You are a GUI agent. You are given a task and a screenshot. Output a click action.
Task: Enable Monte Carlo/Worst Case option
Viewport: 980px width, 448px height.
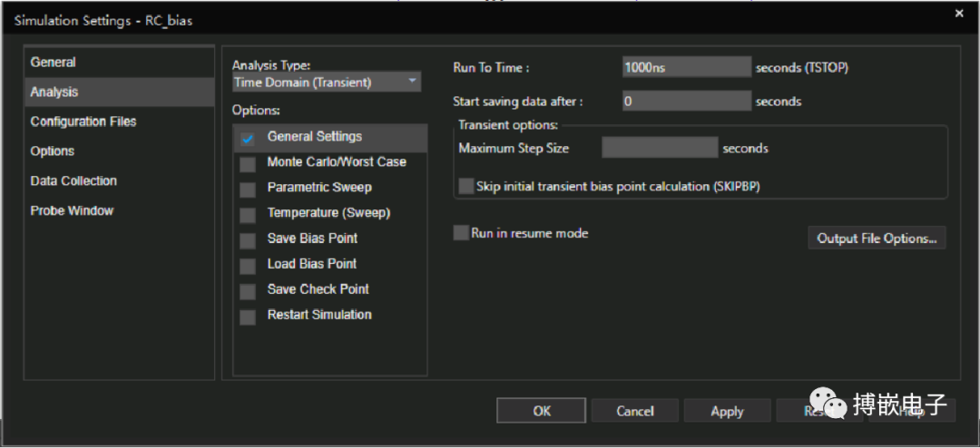(248, 164)
